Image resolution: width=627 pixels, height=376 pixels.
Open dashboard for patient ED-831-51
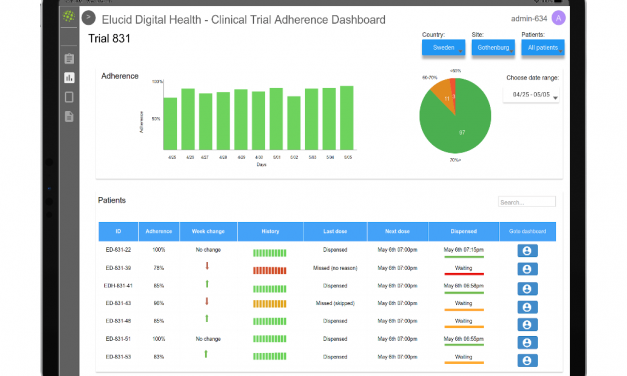click(527, 342)
